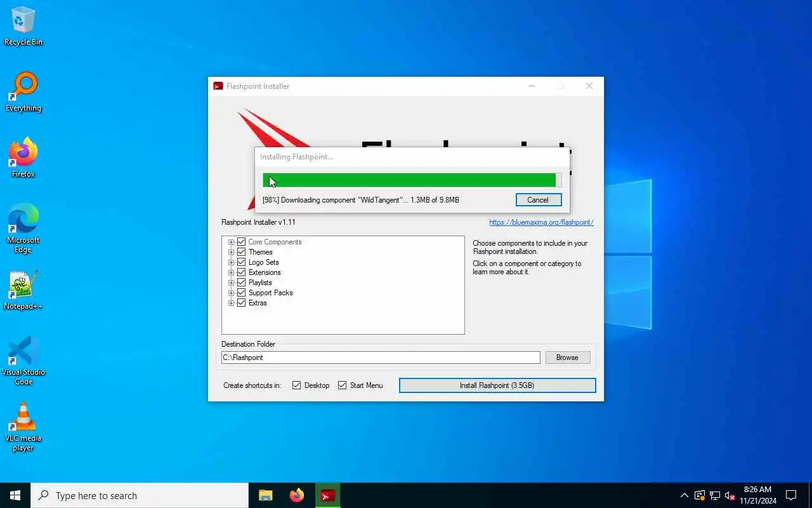Cancel the Flashpoint installation
Image resolution: width=812 pixels, height=508 pixels.
point(537,200)
